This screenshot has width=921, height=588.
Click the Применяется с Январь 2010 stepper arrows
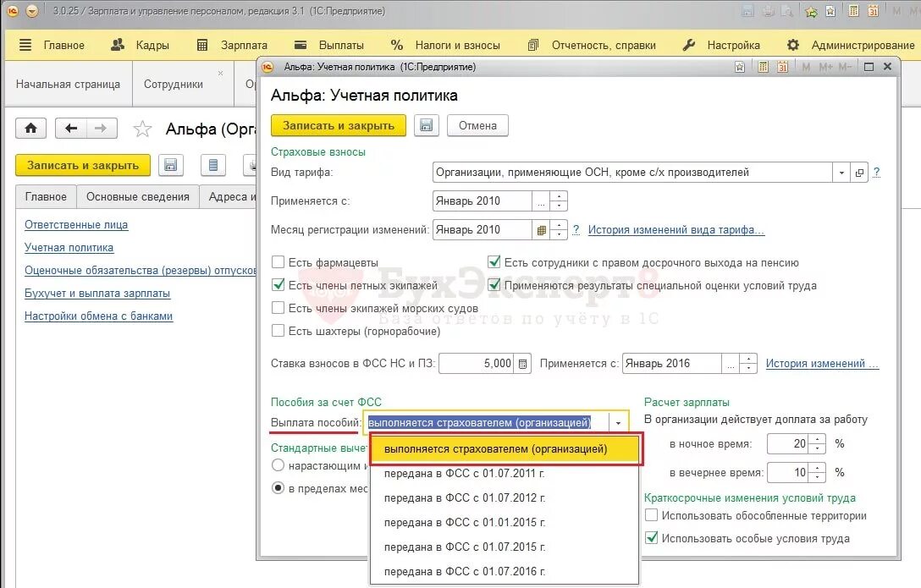coord(560,201)
